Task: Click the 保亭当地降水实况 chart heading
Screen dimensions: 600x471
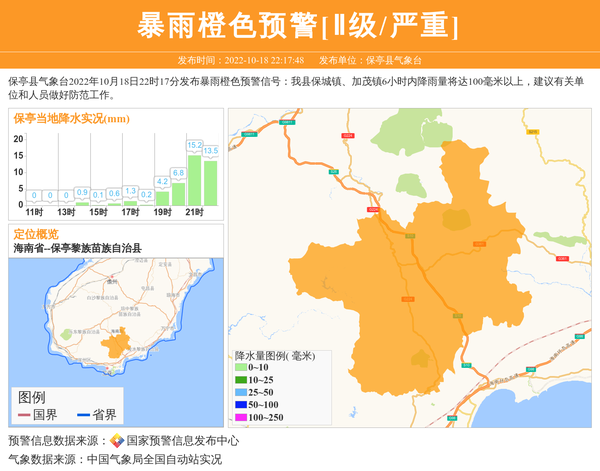Action: tap(70, 119)
